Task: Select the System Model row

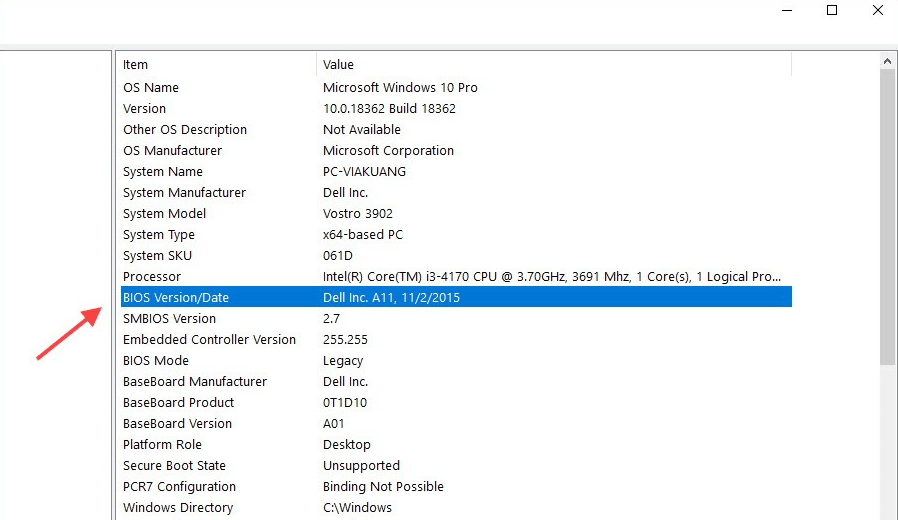Action: 456,214
